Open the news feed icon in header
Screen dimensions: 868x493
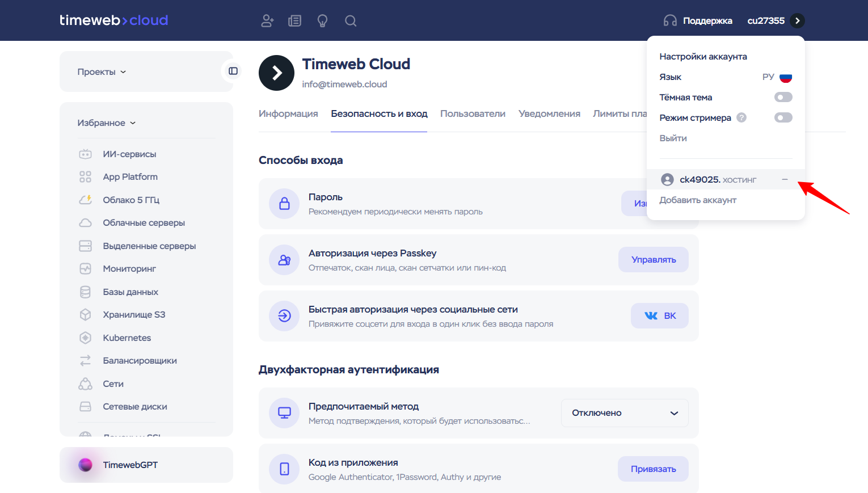(x=294, y=21)
